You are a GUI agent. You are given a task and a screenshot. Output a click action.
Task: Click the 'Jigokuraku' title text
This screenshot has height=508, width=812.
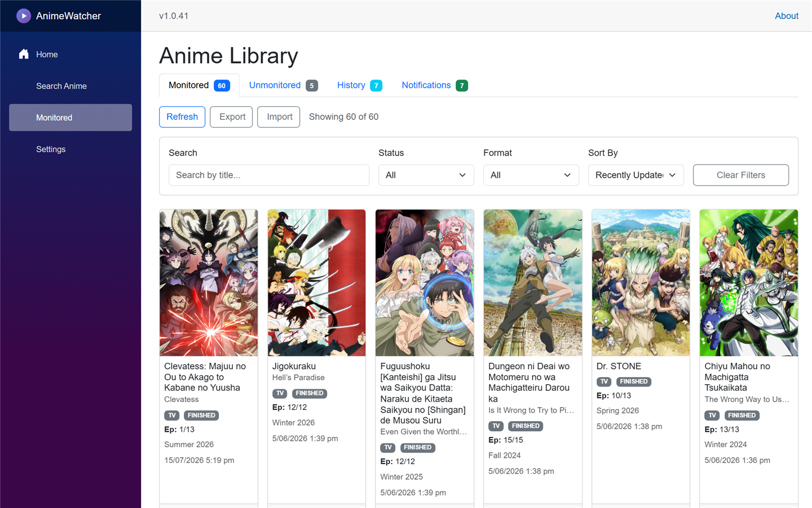tap(294, 366)
